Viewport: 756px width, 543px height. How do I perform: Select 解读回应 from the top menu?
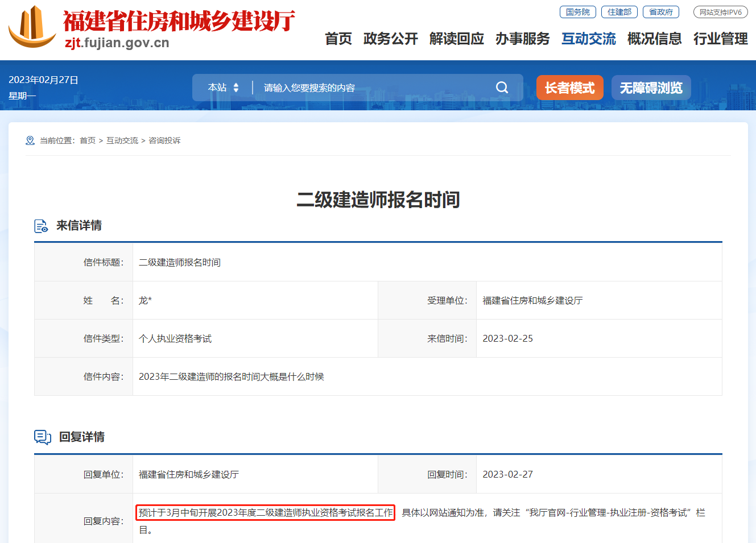tap(456, 39)
